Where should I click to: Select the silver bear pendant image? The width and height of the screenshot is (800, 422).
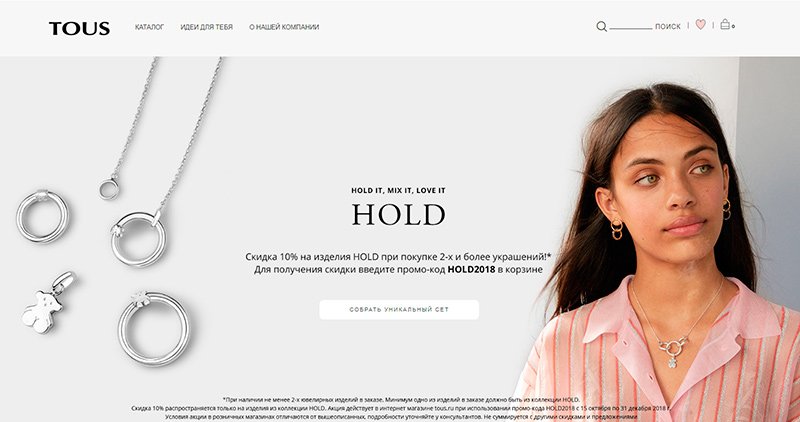(48, 303)
